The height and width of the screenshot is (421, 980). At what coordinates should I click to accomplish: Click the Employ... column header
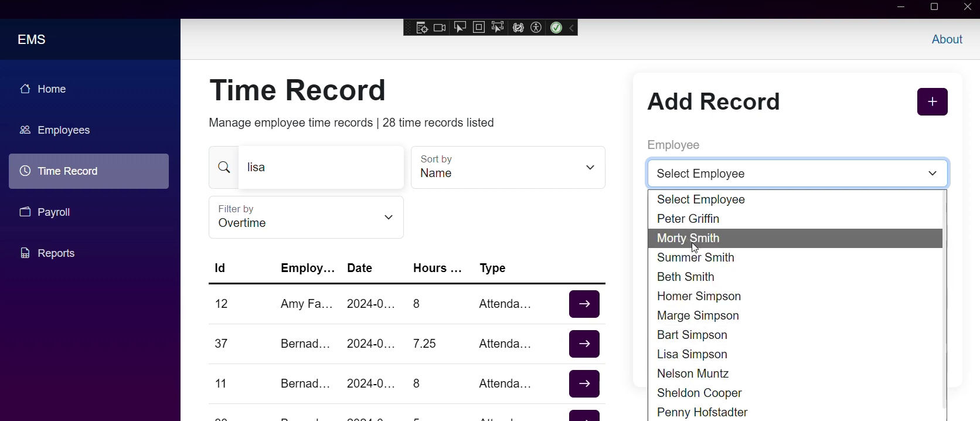click(x=308, y=269)
